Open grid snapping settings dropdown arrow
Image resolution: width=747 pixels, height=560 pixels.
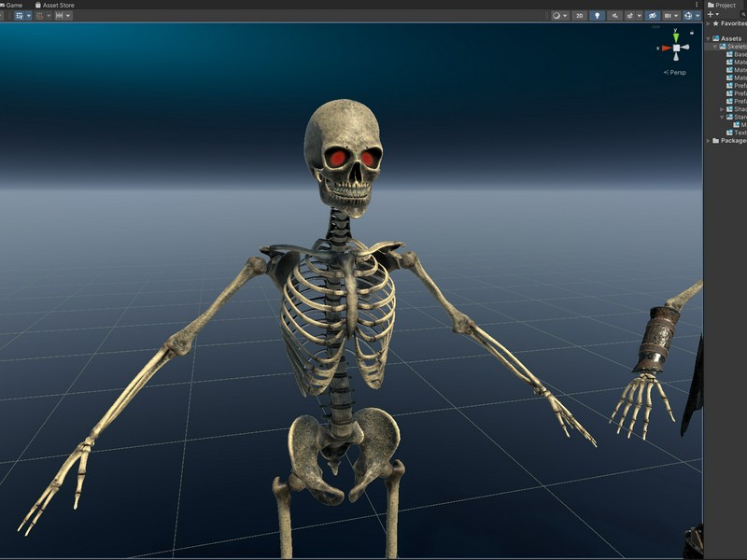[x=49, y=16]
